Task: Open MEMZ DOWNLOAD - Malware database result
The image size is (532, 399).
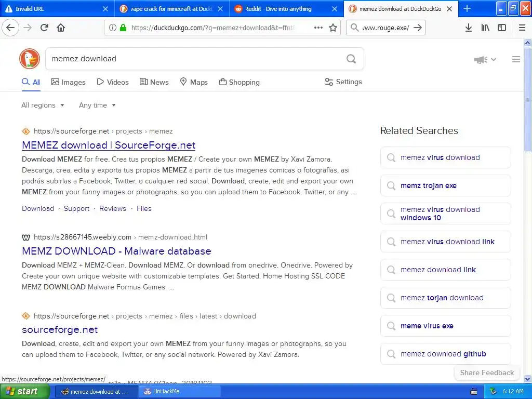Action: (116, 251)
